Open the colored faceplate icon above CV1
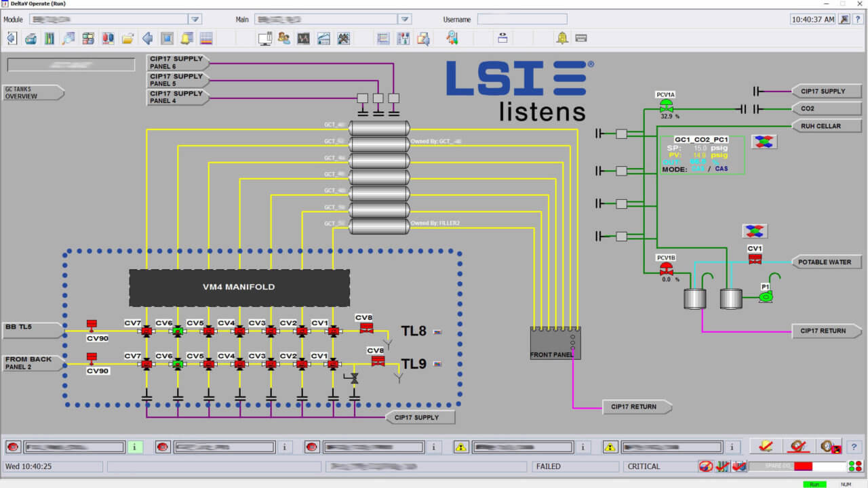The height and width of the screenshot is (488, 868). (755, 230)
